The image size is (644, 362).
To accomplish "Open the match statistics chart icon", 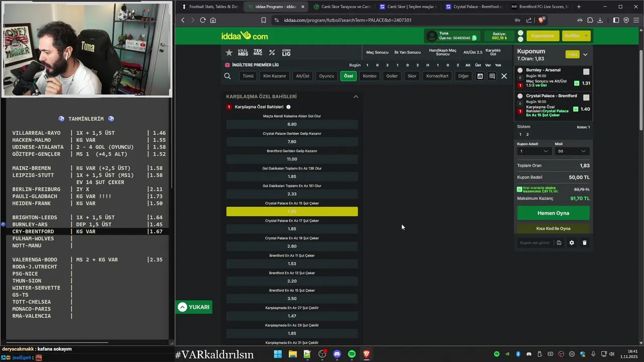I will [480, 76].
